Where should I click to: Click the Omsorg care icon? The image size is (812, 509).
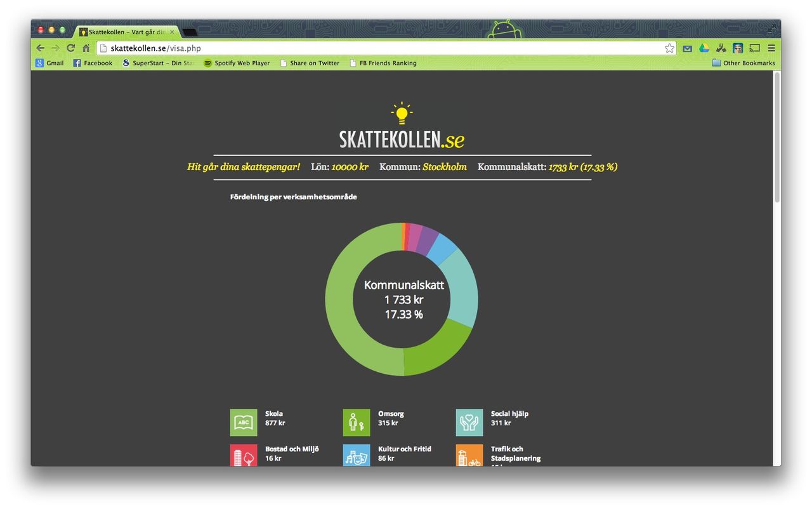coord(357,423)
